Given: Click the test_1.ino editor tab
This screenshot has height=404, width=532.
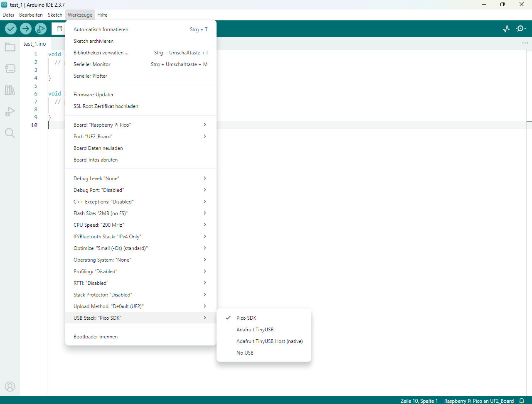Looking at the screenshot, I should 34,44.
